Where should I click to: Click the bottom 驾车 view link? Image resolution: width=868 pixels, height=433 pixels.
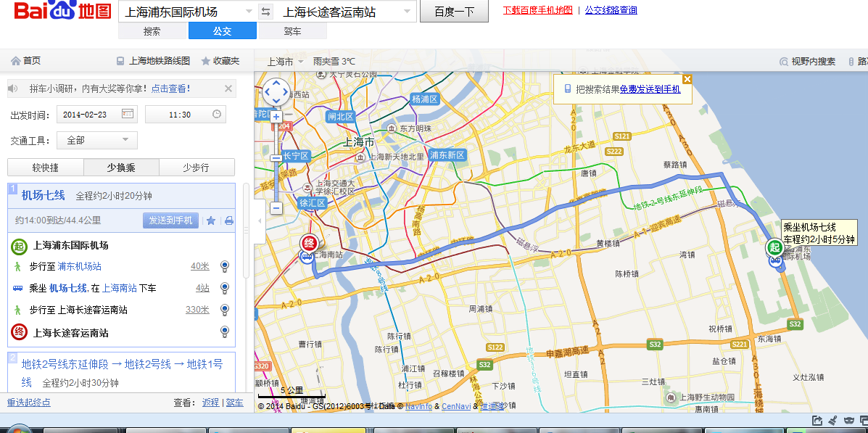coord(235,403)
